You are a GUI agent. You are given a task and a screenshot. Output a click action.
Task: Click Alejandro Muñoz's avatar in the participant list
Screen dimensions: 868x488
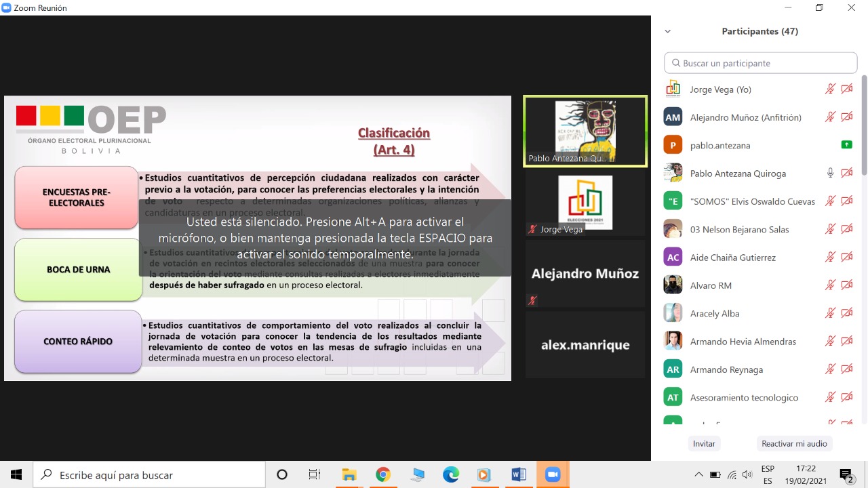tap(673, 117)
